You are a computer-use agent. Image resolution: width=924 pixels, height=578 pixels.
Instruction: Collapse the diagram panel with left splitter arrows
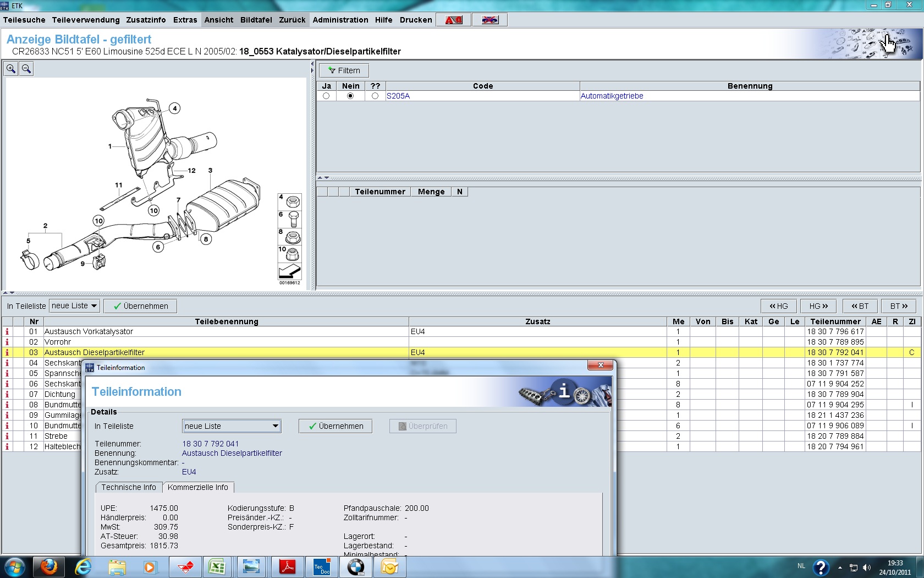(312, 64)
